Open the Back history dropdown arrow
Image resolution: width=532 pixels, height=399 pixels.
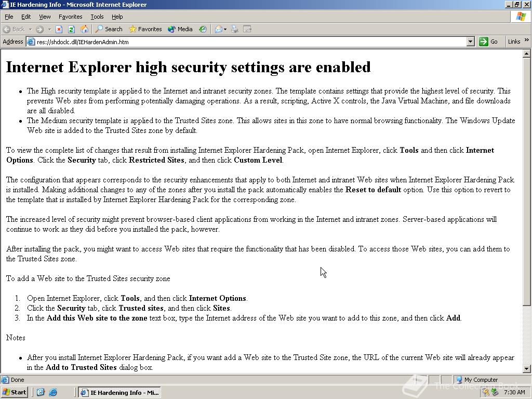pyautogui.click(x=30, y=30)
